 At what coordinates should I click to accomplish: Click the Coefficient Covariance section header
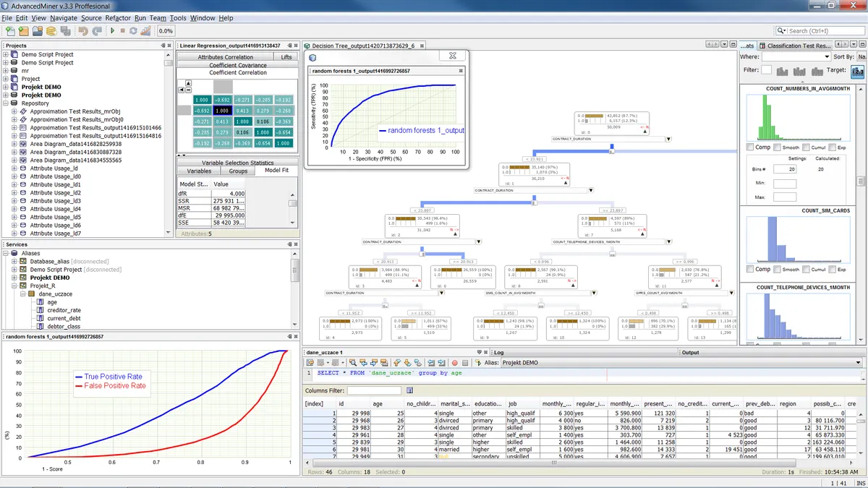click(x=238, y=65)
